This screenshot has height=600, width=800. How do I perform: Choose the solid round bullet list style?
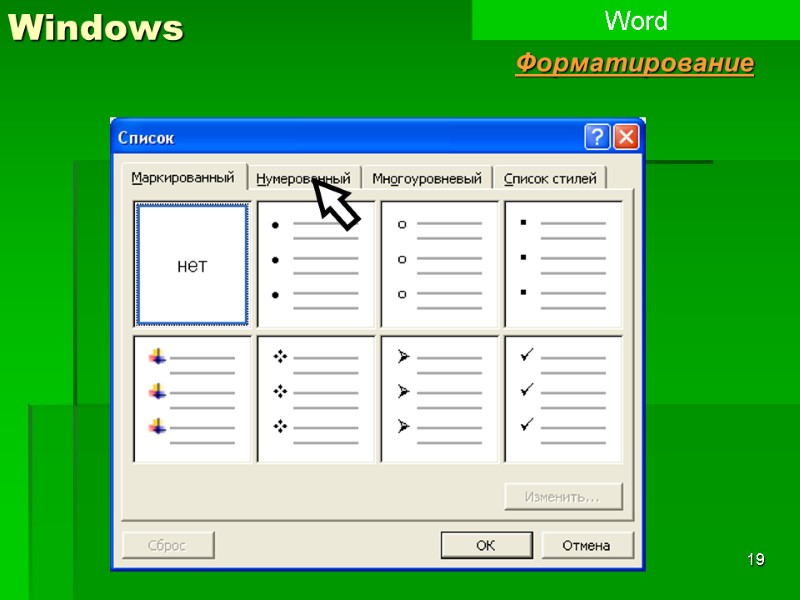pyautogui.click(x=316, y=264)
